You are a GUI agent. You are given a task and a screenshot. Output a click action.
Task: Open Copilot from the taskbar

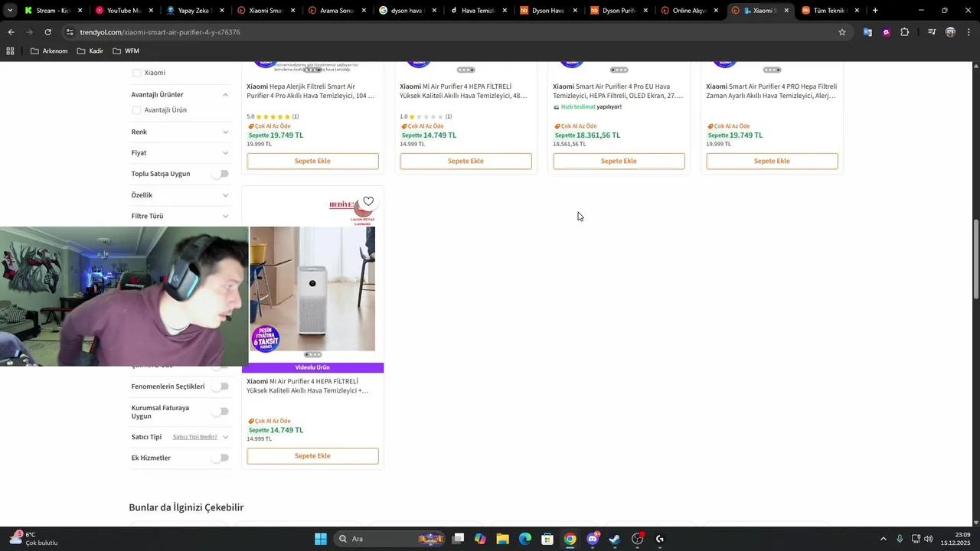[480, 539]
